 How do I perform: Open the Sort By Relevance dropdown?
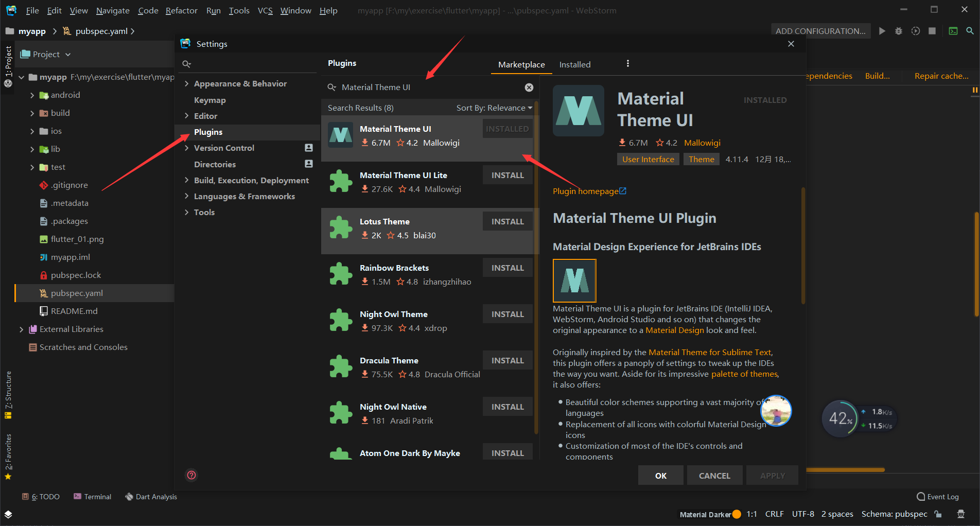point(493,108)
